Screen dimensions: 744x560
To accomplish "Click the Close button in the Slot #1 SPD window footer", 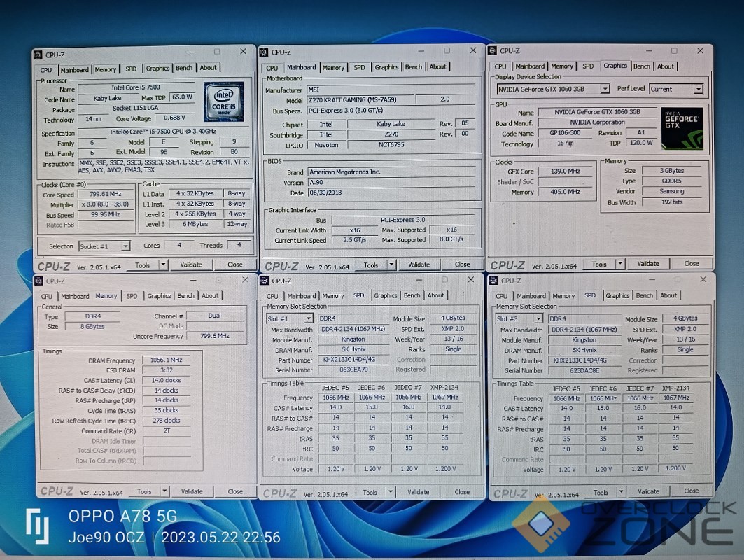I will click(x=462, y=492).
